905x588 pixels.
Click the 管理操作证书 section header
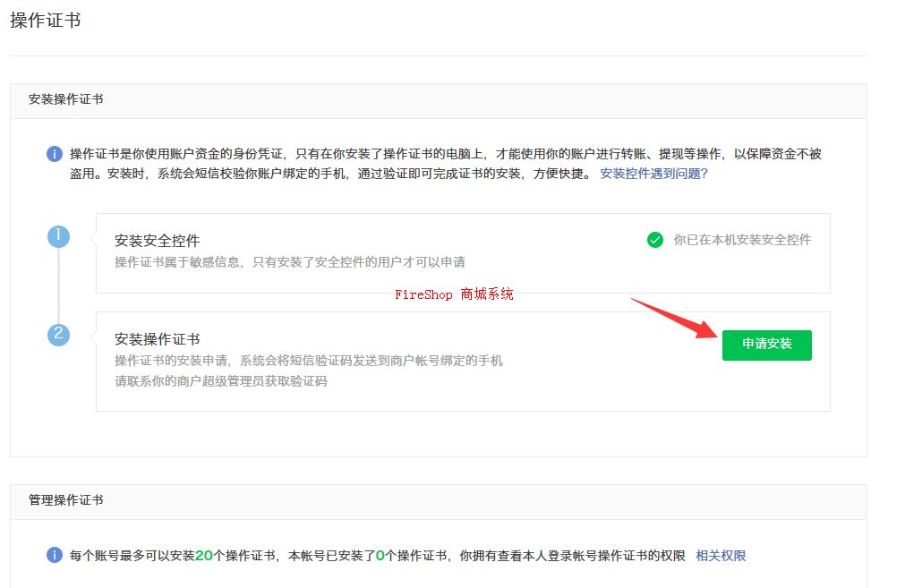(66, 500)
